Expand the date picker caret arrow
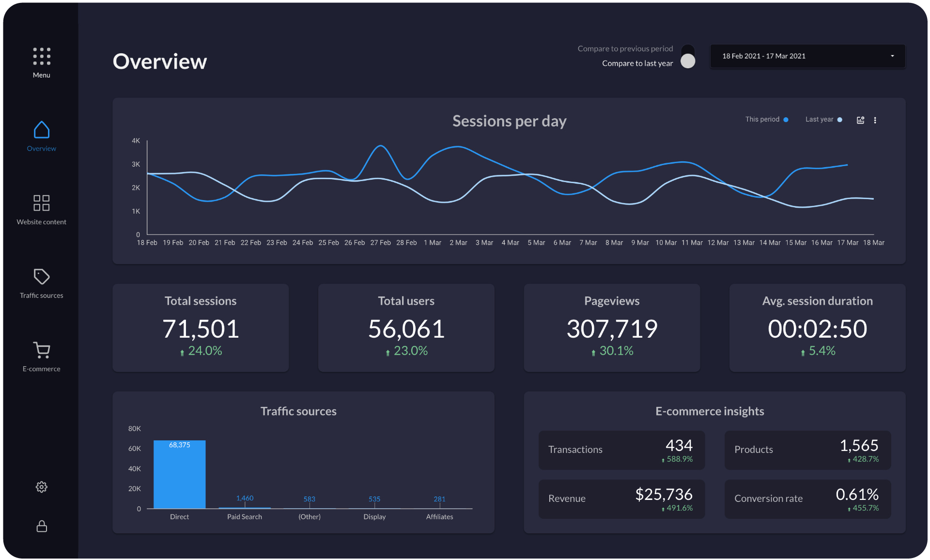 (x=892, y=56)
